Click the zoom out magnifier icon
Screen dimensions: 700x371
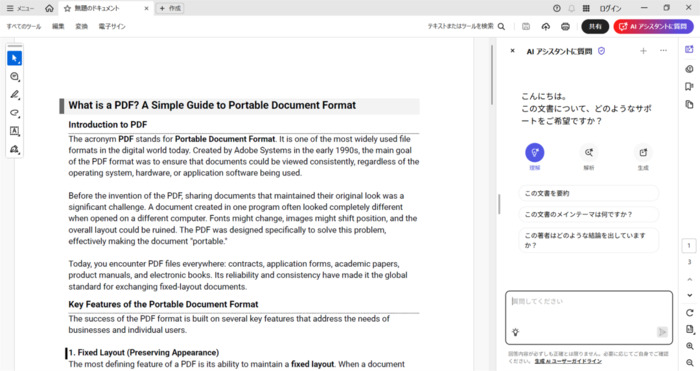tap(690, 363)
